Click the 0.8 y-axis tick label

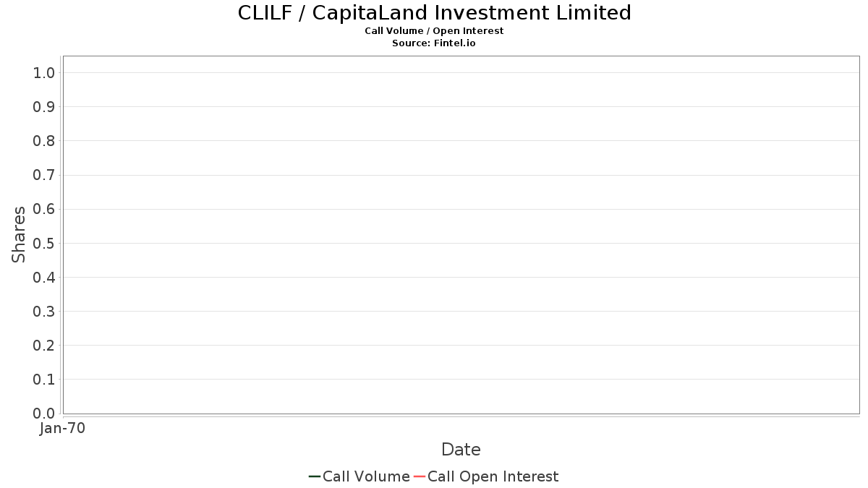(x=44, y=141)
